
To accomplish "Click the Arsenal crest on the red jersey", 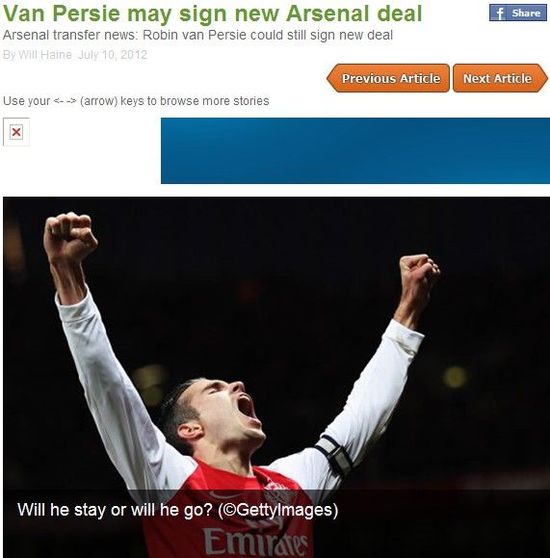I will coord(276,493).
